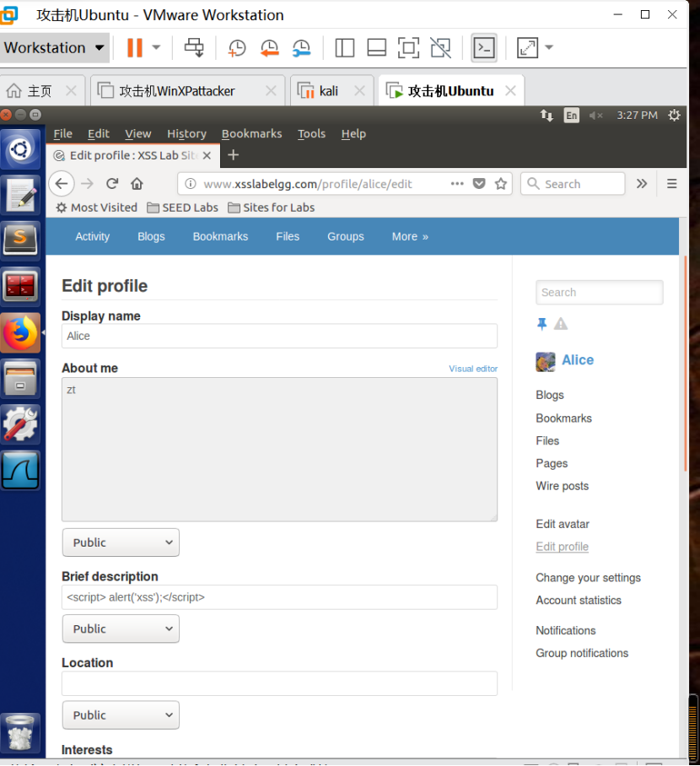Open Edit avatar in the sidebar
The width and height of the screenshot is (700, 766).
pyautogui.click(x=563, y=524)
